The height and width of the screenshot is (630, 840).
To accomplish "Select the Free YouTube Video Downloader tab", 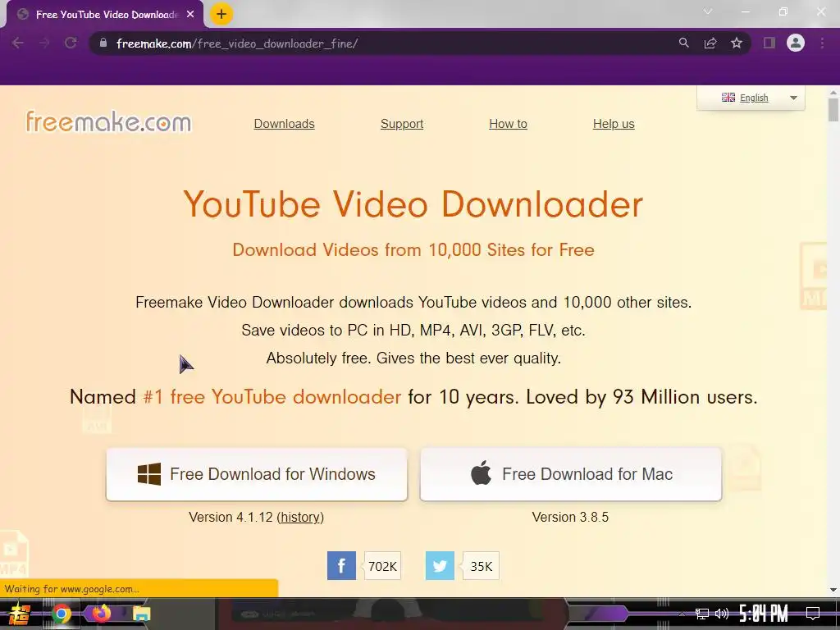I will click(104, 15).
